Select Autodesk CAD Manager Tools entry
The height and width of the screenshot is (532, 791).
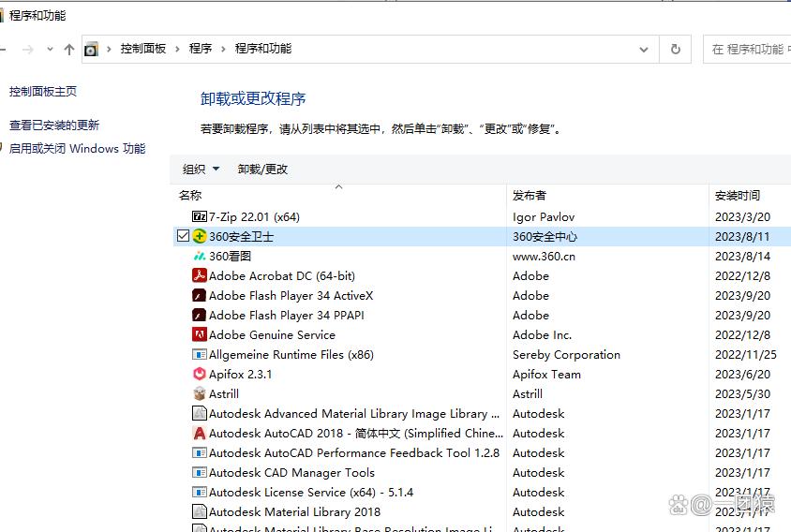coord(291,472)
